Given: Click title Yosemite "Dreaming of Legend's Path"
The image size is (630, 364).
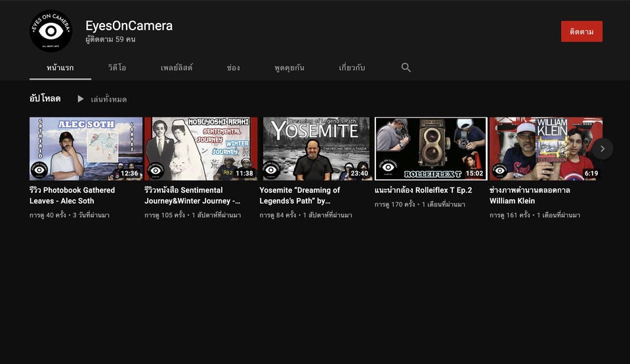Looking at the screenshot, I should 300,195.
